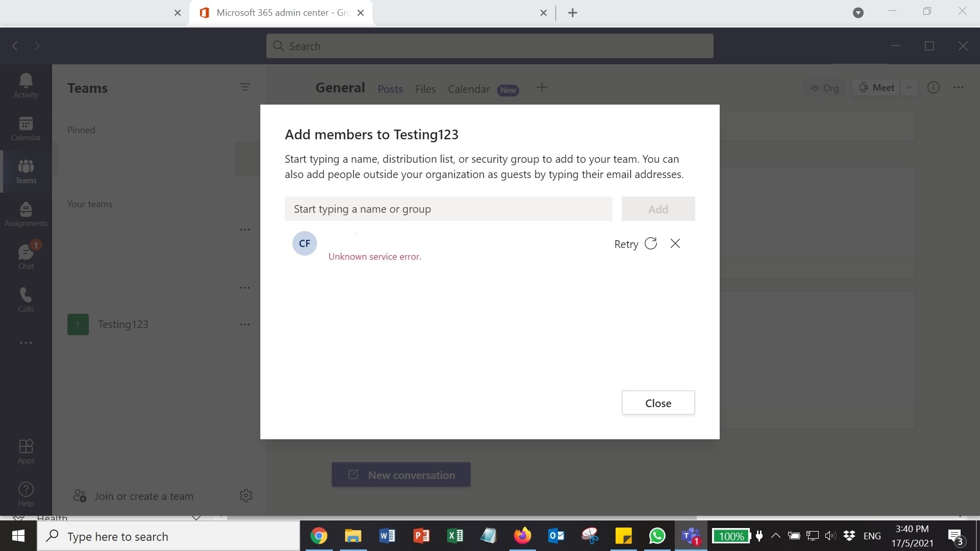Click Close to dismiss the dialog
Screen dimensions: 980x551
pyautogui.click(x=658, y=403)
